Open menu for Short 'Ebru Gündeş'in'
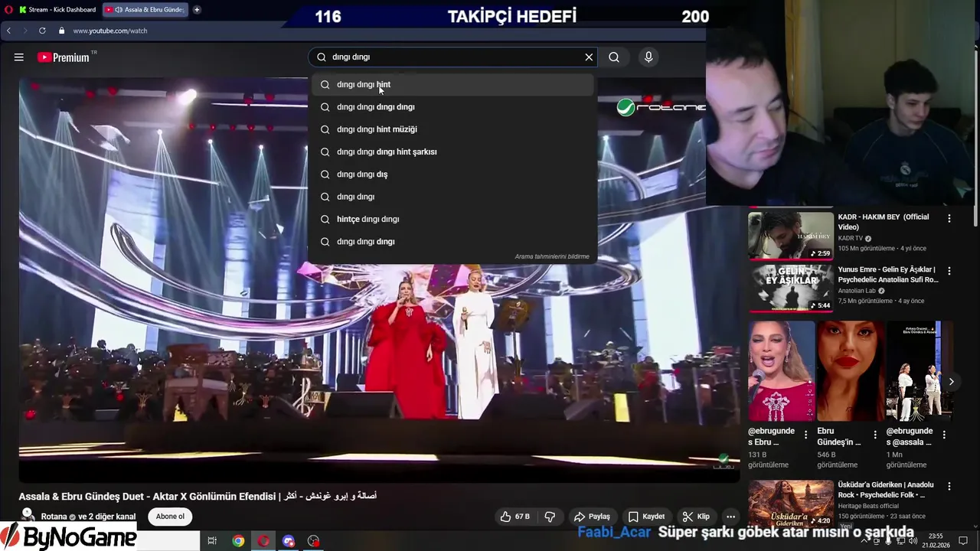The width and height of the screenshot is (980, 551). pyautogui.click(x=874, y=435)
